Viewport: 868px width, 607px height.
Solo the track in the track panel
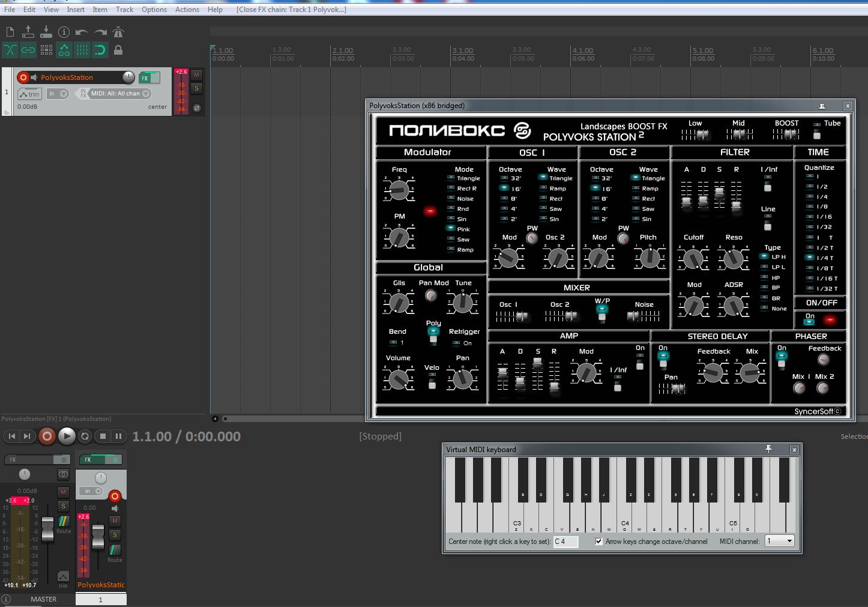[x=196, y=88]
